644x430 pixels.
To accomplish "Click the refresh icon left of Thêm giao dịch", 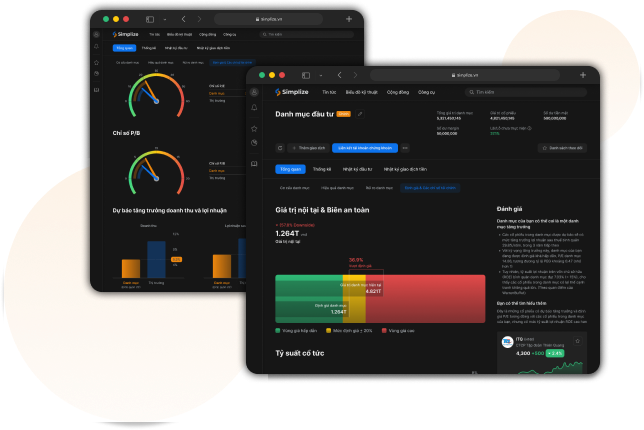I will point(280,147).
